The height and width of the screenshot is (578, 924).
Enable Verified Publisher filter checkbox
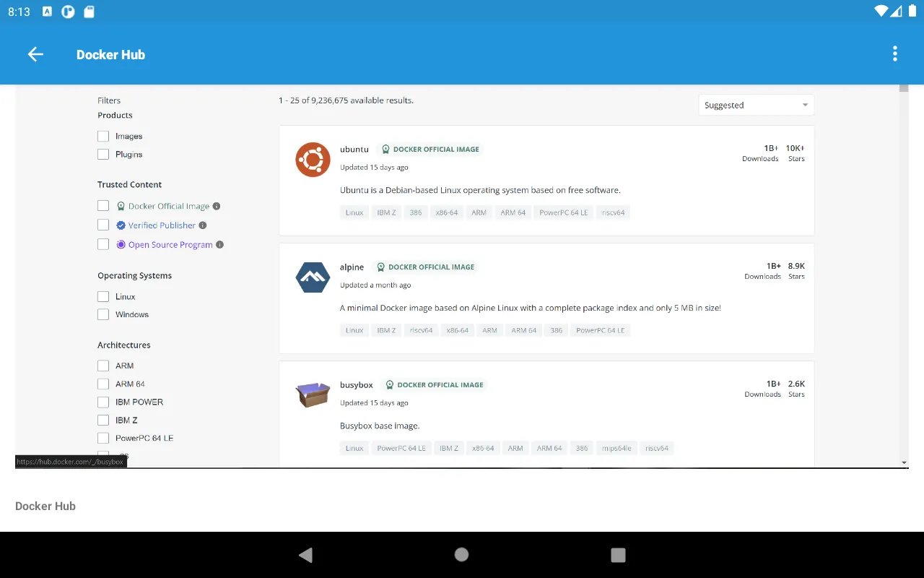[x=103, y=225]
